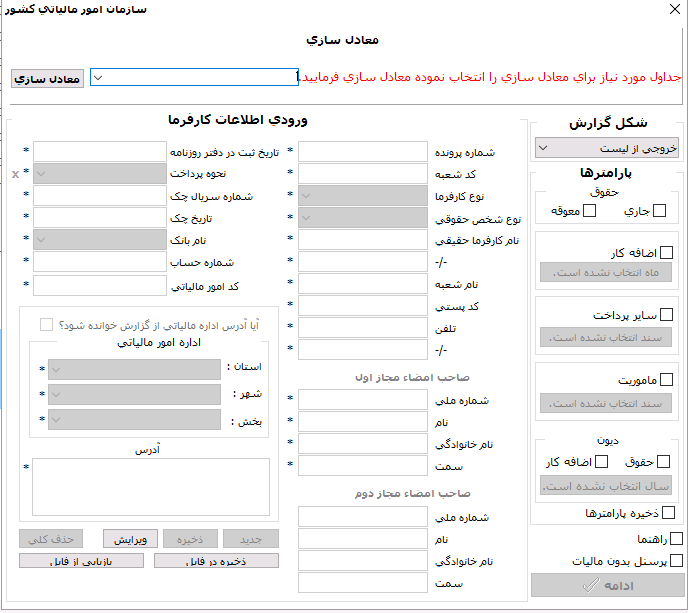Click inside the آدرس text area
Screen dimensions: 688x613
point(151,487)
